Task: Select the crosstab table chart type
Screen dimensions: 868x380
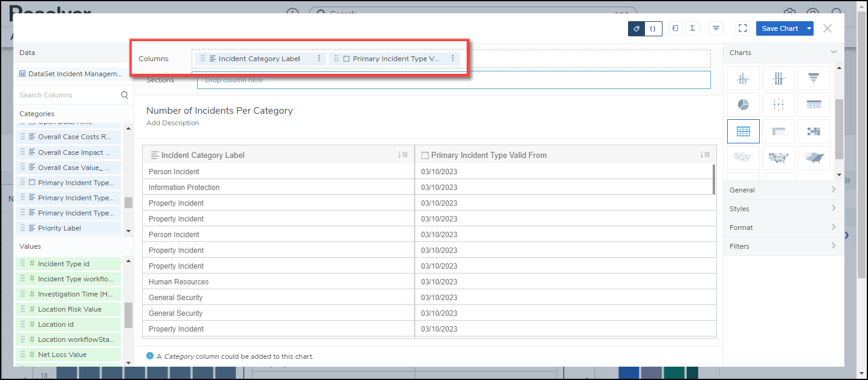Action: (x=779, y=131)
